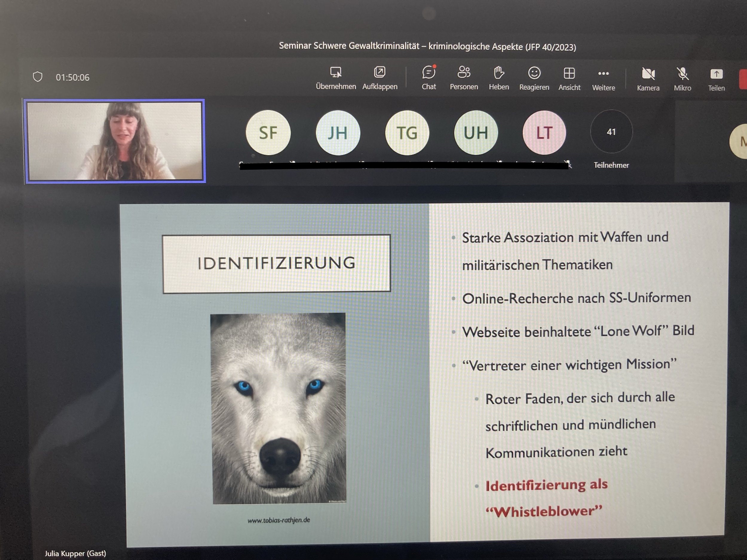Open the Ansicht view options
The height and width of the screenshot is (560, 747).
click(569, 78)
